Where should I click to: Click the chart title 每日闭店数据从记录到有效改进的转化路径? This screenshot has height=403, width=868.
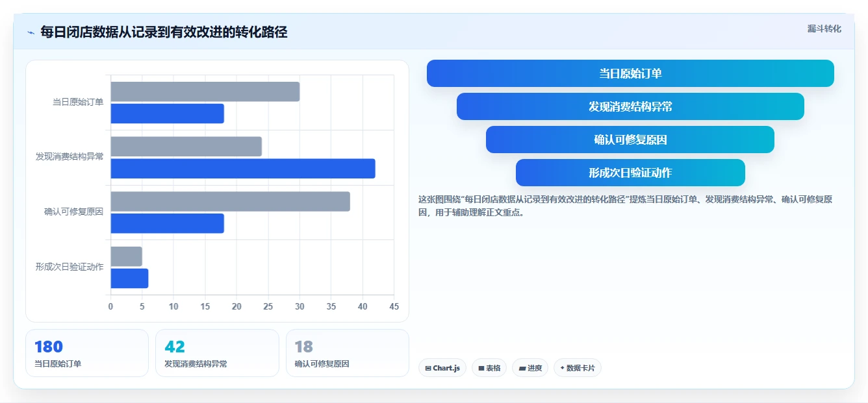[x=164, y=32]
